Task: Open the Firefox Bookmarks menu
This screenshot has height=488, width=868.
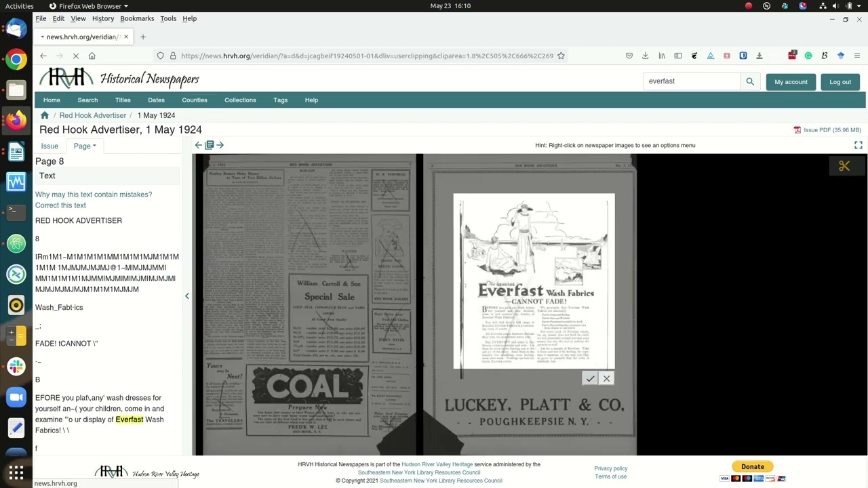Action: pyautogui.click(x=137, y=18)
